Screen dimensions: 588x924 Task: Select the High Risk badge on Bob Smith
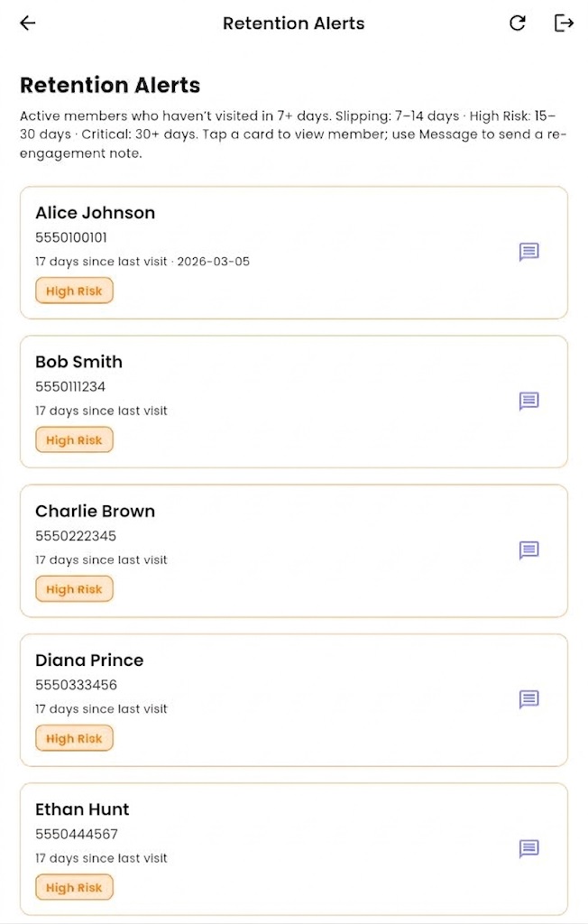74,439
